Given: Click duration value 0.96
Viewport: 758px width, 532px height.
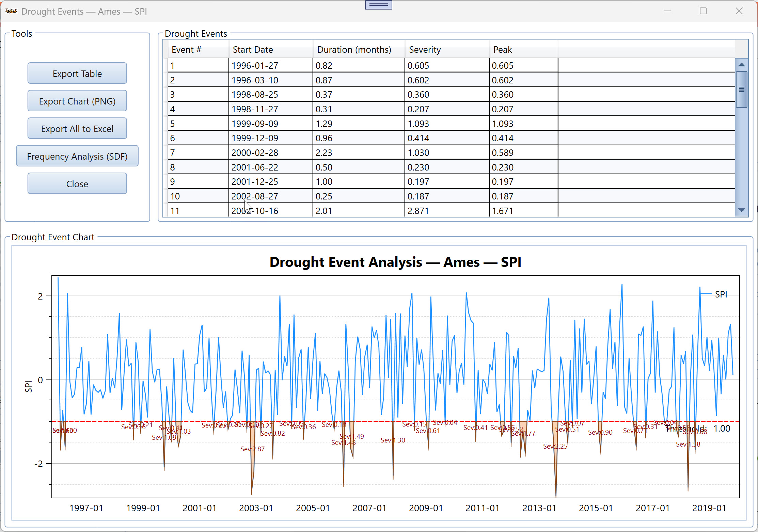Looking at the screenshot, I should (359, 138).
